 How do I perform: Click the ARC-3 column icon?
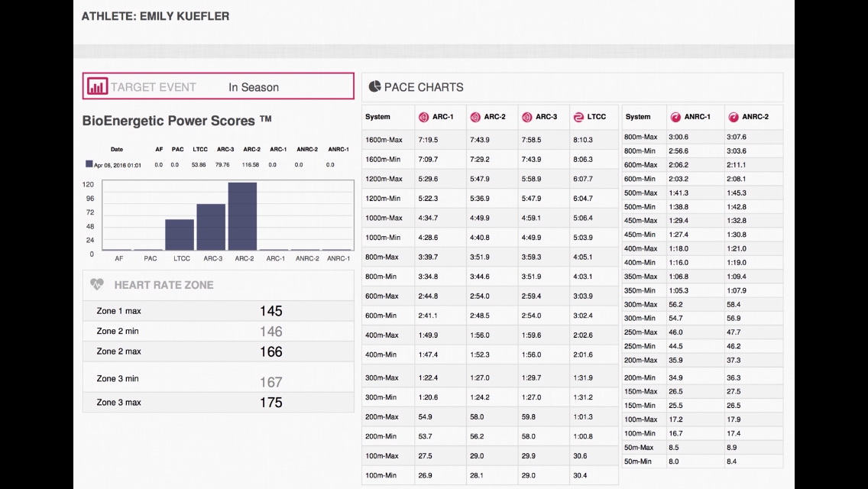coord(526,117)
